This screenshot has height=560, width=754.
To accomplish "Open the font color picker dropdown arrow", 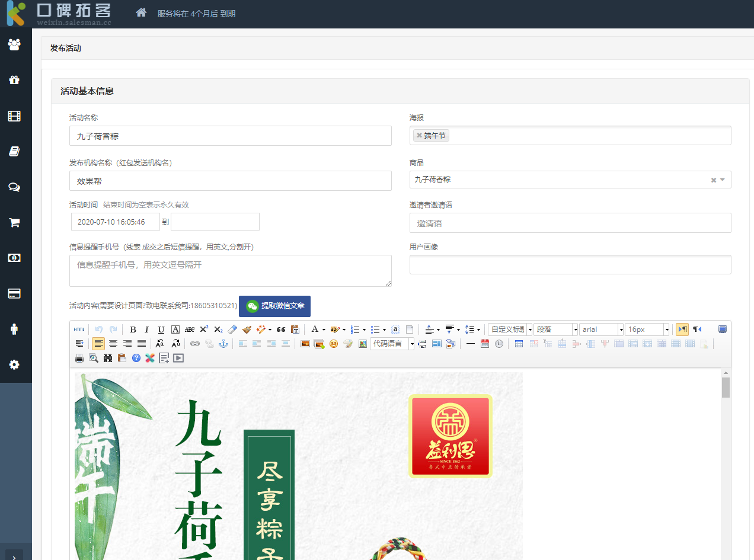I will tap(324, 329).
